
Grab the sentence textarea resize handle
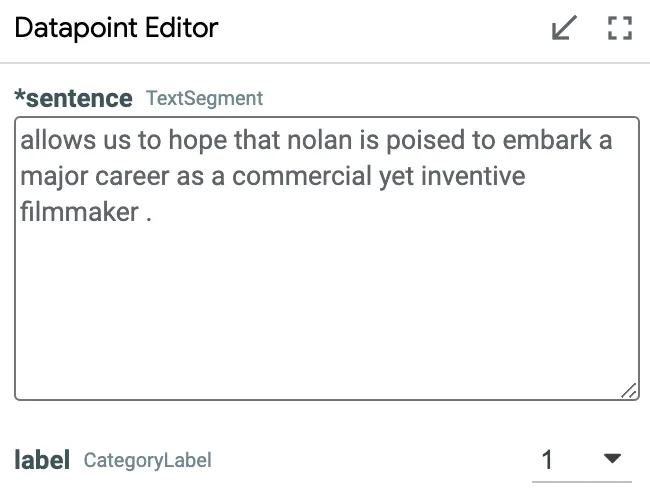coord(629,391)
